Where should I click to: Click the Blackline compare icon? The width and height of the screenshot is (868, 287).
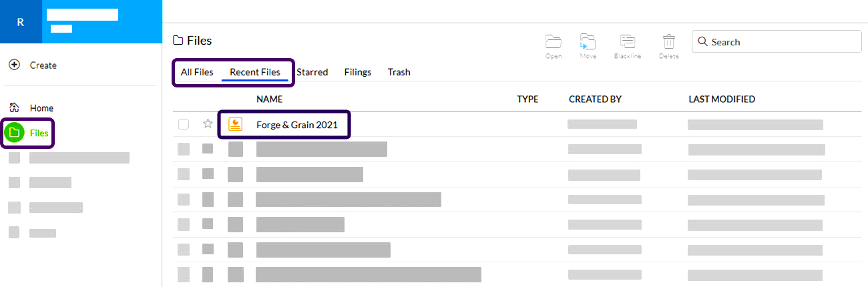[628, 42]
